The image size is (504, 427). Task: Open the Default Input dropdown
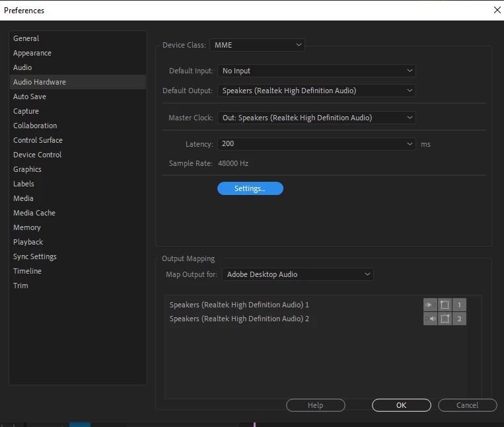tap(316, 71)
